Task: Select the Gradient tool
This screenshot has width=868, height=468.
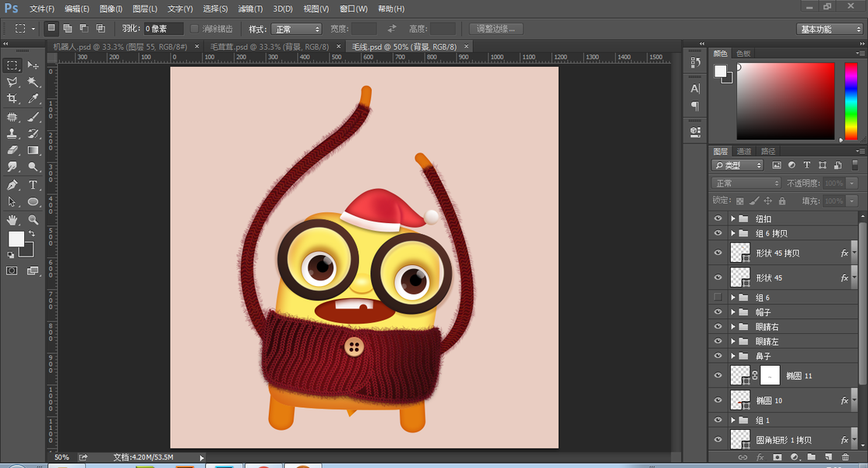Action: 34,150
